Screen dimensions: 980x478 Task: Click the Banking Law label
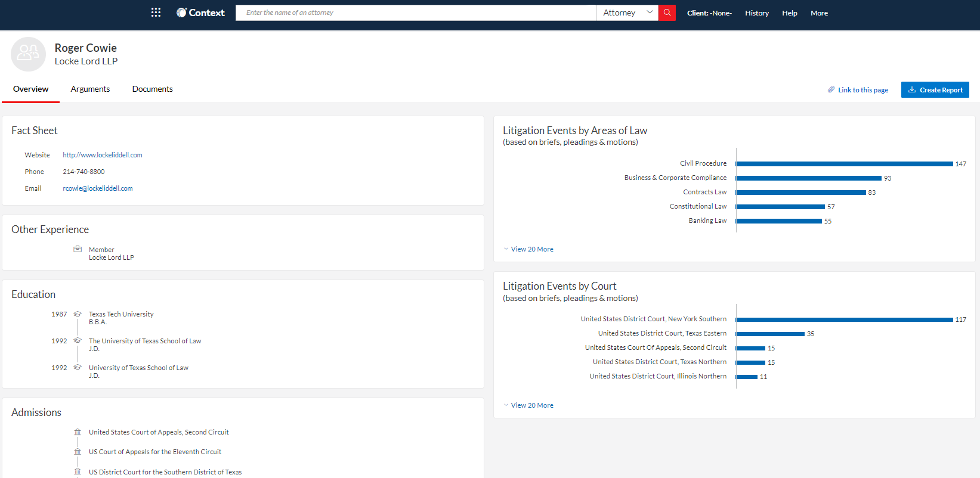[707, 221]
